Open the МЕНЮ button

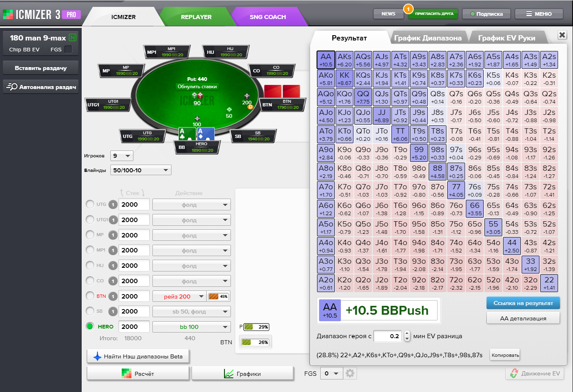tap(539, 14)
